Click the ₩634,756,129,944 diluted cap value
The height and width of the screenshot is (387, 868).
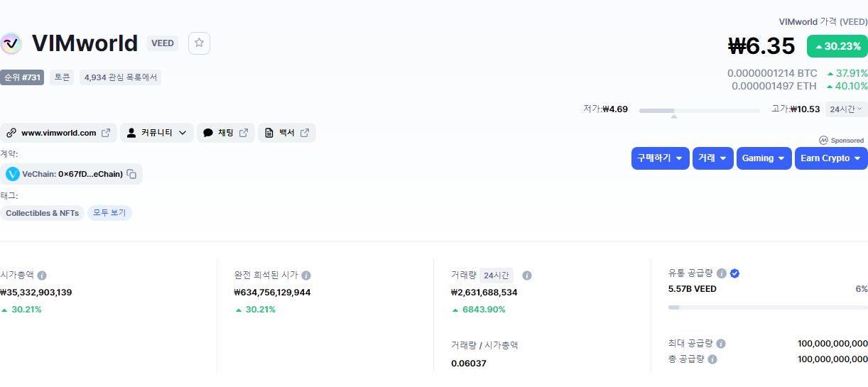[272, 292]
